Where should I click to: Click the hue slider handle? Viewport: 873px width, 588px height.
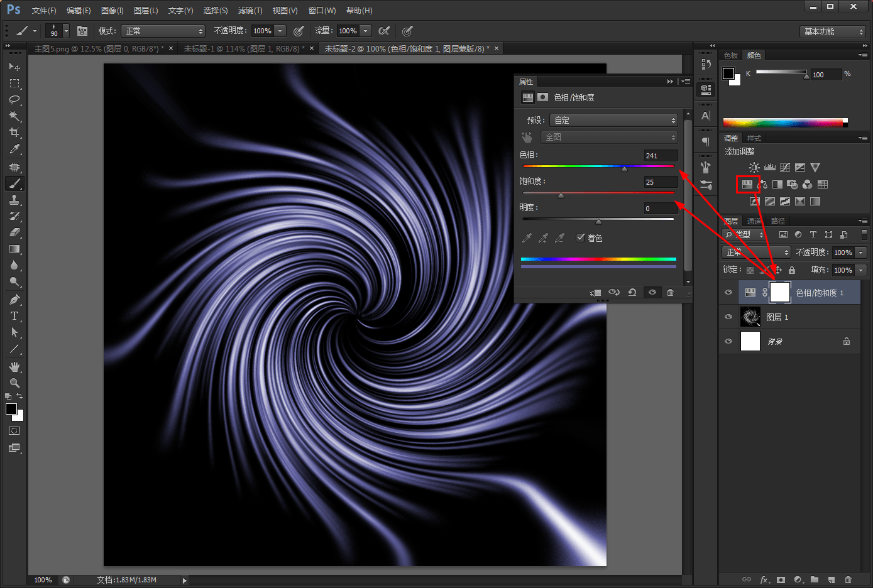click(624, 169)
